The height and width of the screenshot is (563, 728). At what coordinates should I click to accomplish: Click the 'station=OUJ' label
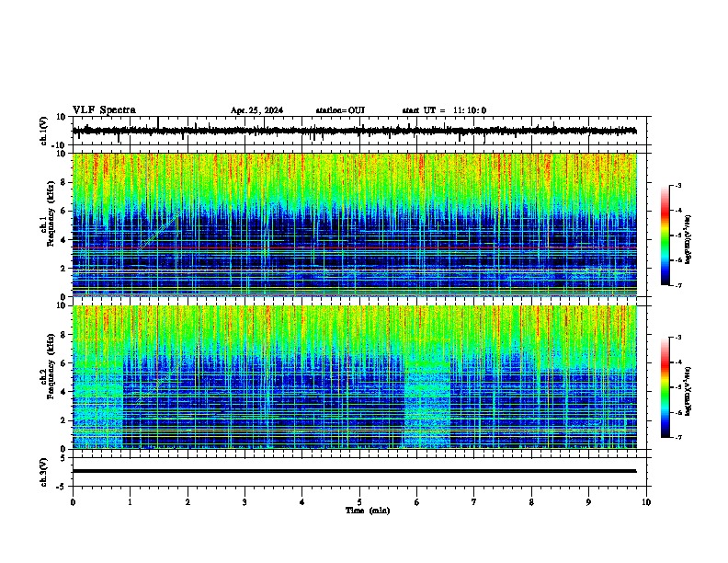340,110
